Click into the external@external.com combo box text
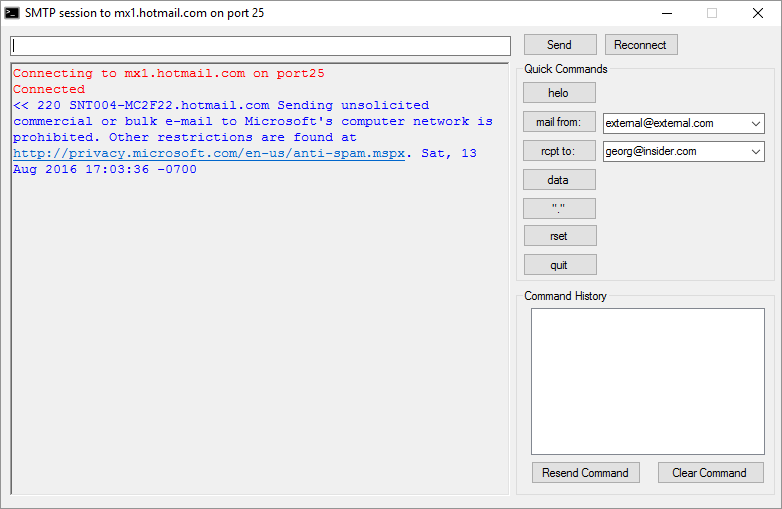The height and width of the screenshot is (509, 782). click(659, 123)
